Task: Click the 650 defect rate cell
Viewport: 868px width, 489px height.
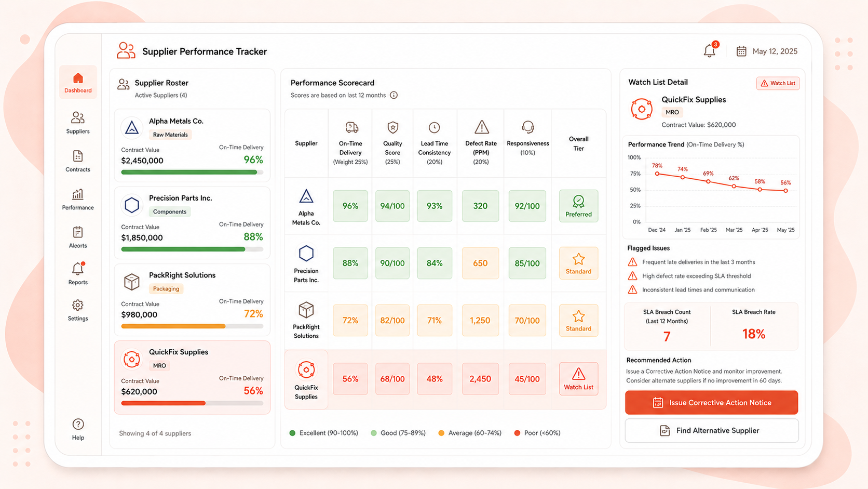Action: click(x=480, y=263)
